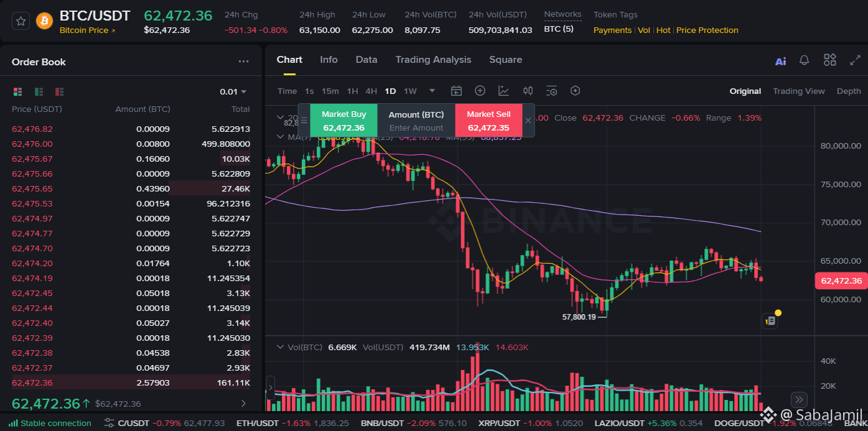Open the technical indicators chart icon
Image resolution: width=868 pixels, height=431 pixels.
tap(503, 91)
